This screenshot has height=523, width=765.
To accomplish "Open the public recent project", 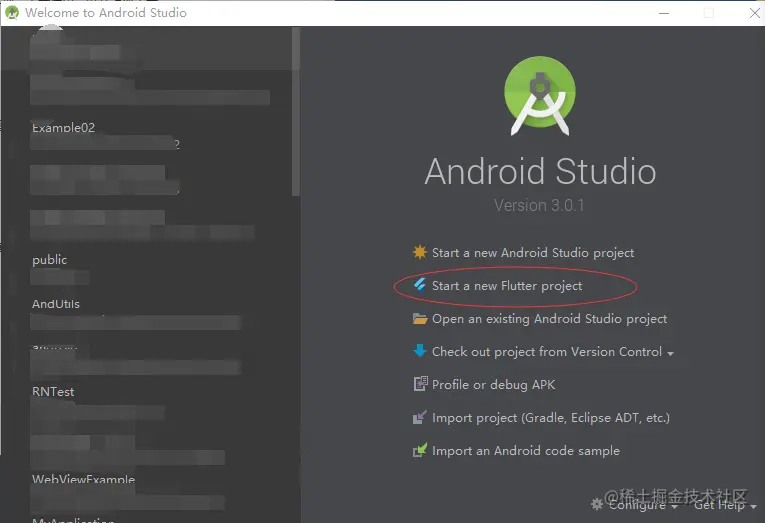I will (x=49, y=260).
